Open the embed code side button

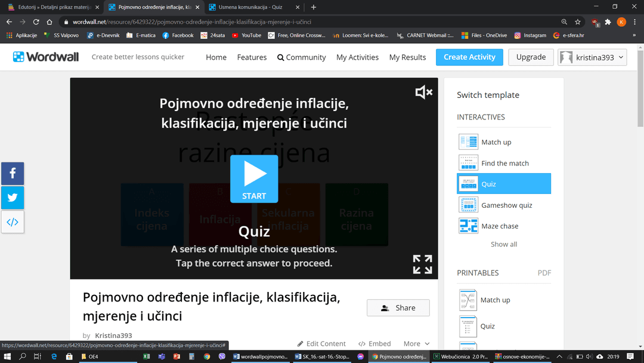coord(13,222)
